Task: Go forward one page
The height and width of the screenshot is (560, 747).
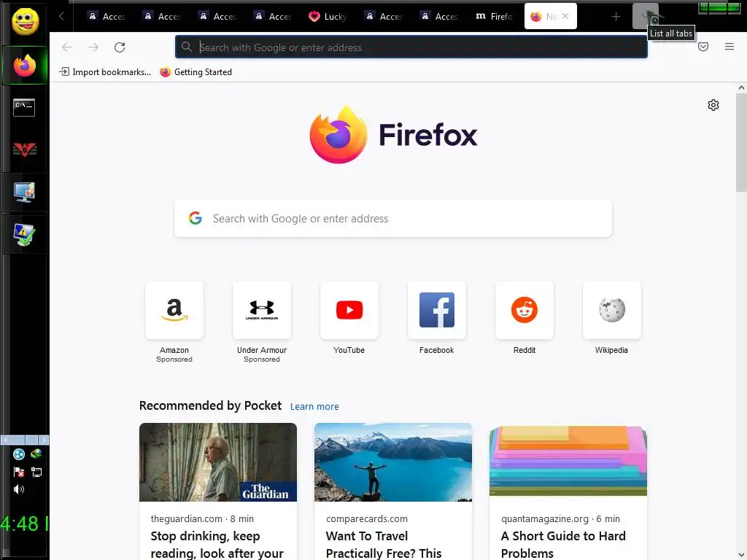Action: (93, 47)
